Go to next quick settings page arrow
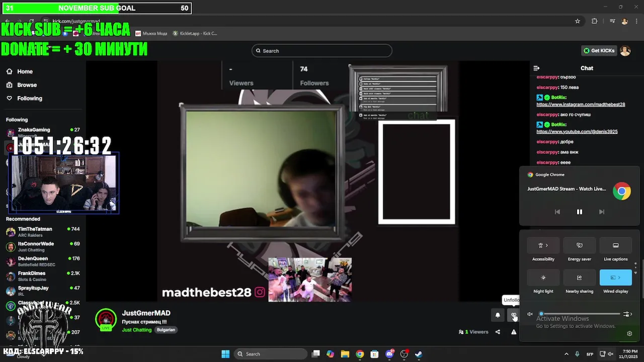Image resolution: width=644 pixels, height=362 pixels. pyautogui.click(x=635, y=272)
